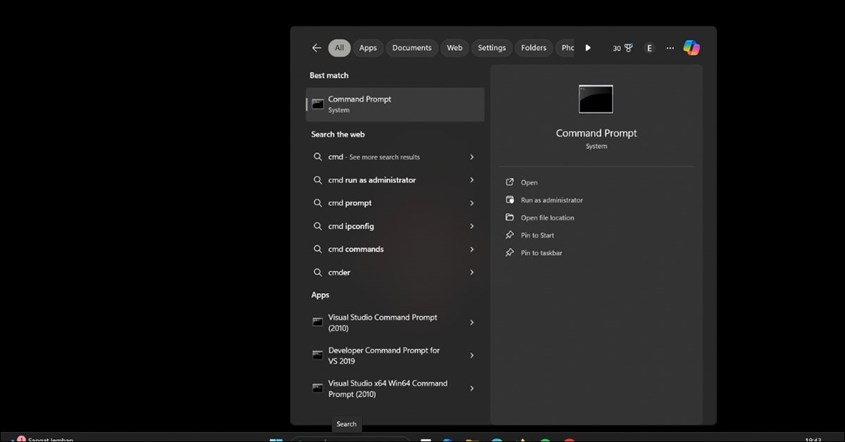Expand the cmd See more search results chevron
Screen dimensions: 845x442
[472, 157]
